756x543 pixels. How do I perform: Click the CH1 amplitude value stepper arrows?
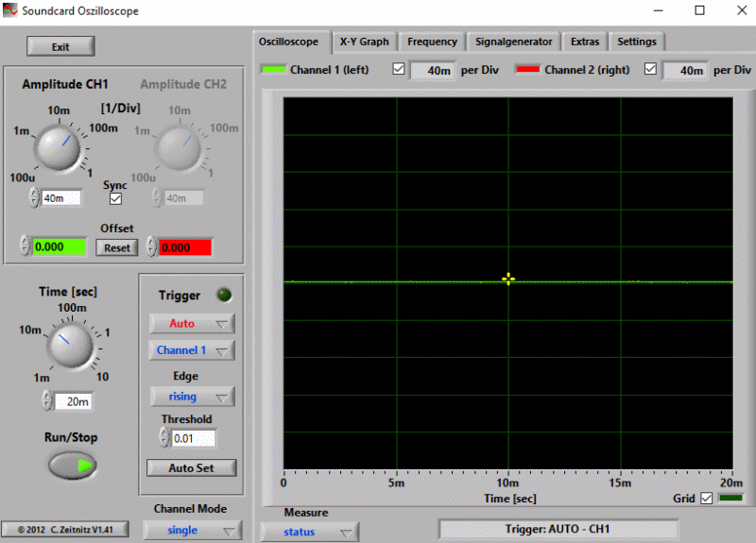point(34,197)
